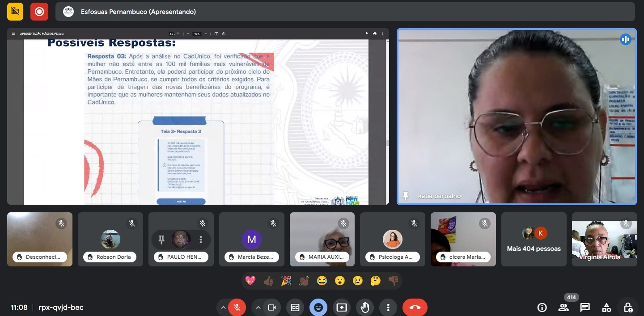Expand video settings arrow beside camera

coord(258,308)
